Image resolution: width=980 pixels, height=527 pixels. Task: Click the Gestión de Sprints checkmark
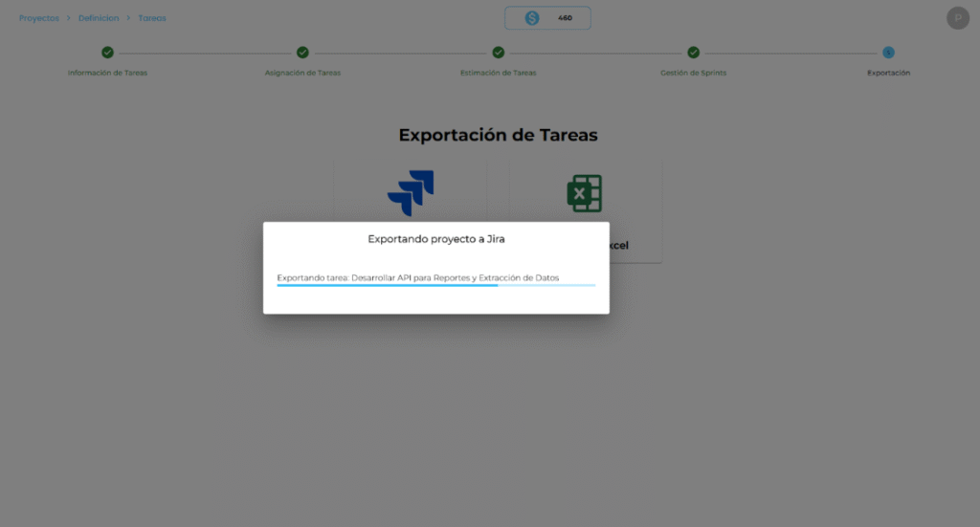point(693,53)
